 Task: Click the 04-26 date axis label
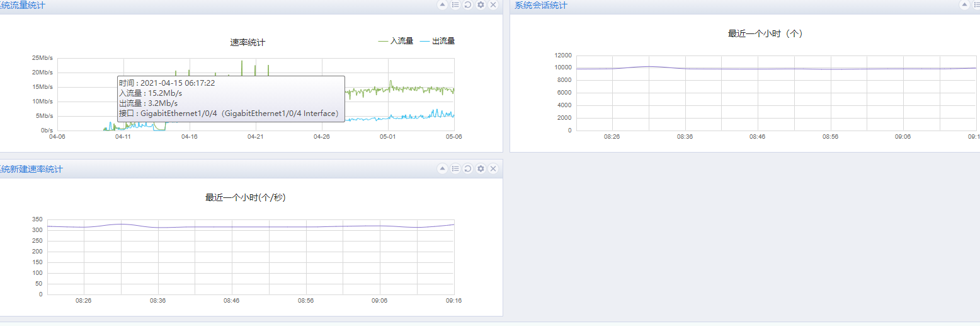click(x=322, y=136)
